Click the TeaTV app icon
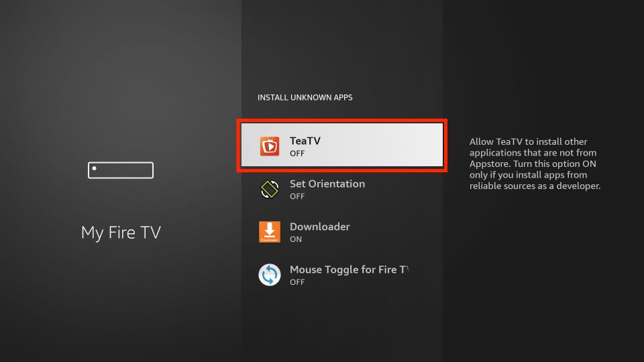 tap(270, 146)
